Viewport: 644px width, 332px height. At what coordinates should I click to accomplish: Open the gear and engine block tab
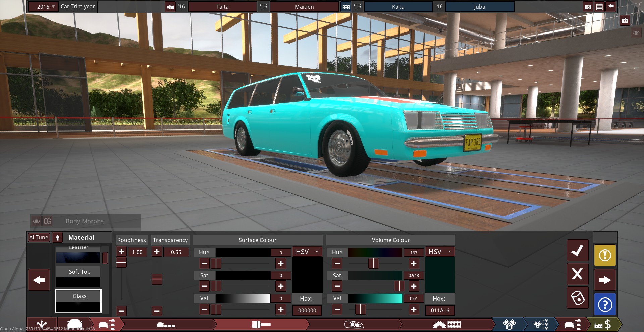(x=447, y=324)
